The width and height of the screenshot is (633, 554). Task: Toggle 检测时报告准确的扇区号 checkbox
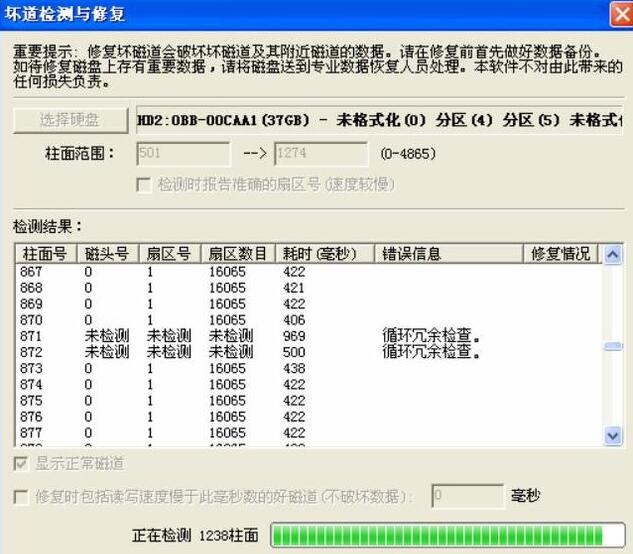144,185
